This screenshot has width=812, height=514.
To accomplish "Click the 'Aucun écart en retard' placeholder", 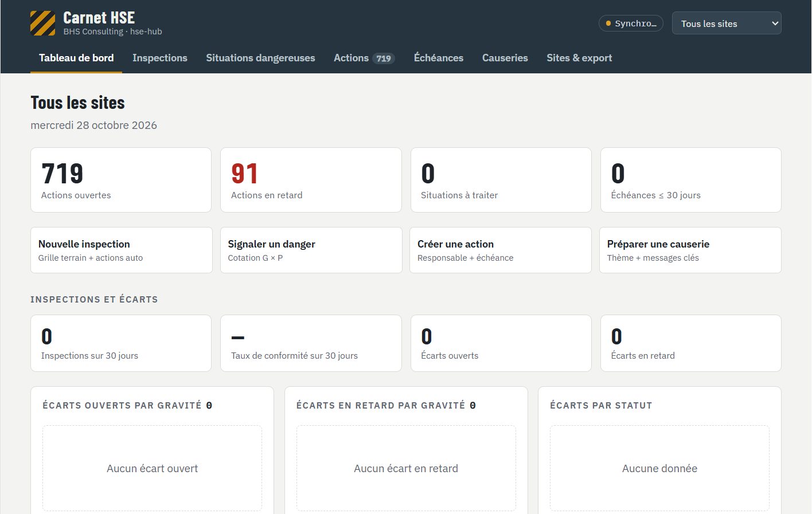I will [x=406, y=469].
